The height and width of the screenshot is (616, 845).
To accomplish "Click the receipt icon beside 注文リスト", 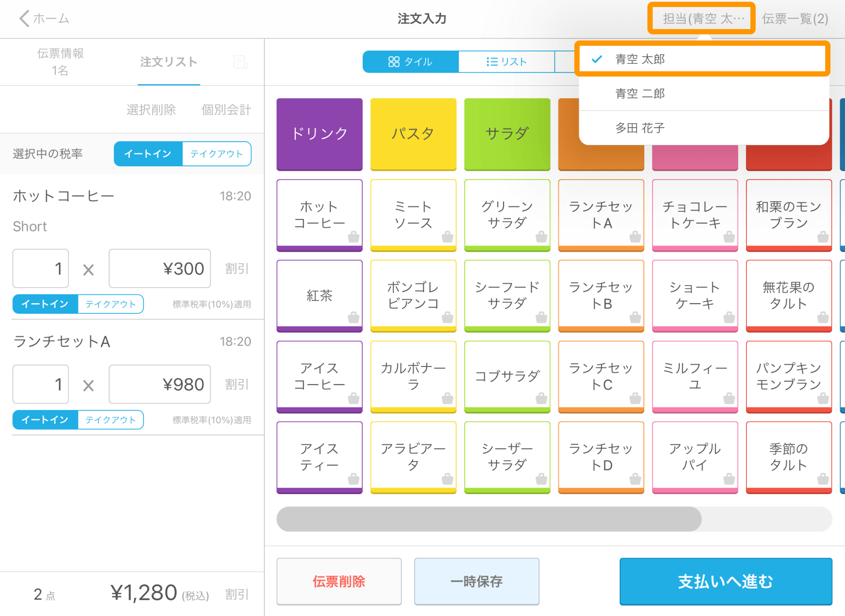I will point(240,62).
